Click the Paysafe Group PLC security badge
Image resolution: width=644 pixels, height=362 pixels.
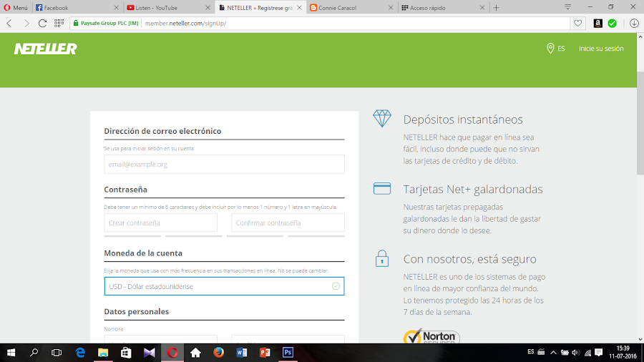point(106,24)
